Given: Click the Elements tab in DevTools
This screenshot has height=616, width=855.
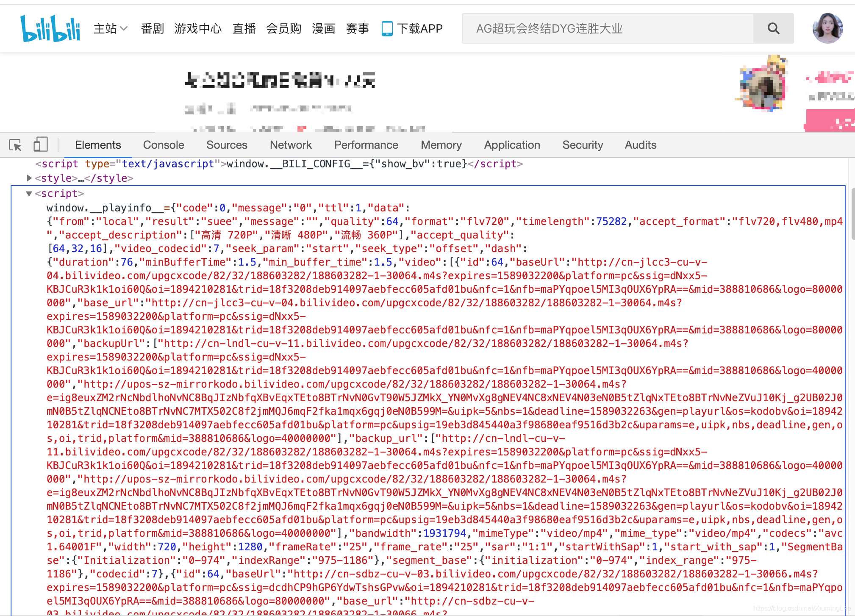Looking at the screenshot, I should (98, 145).
